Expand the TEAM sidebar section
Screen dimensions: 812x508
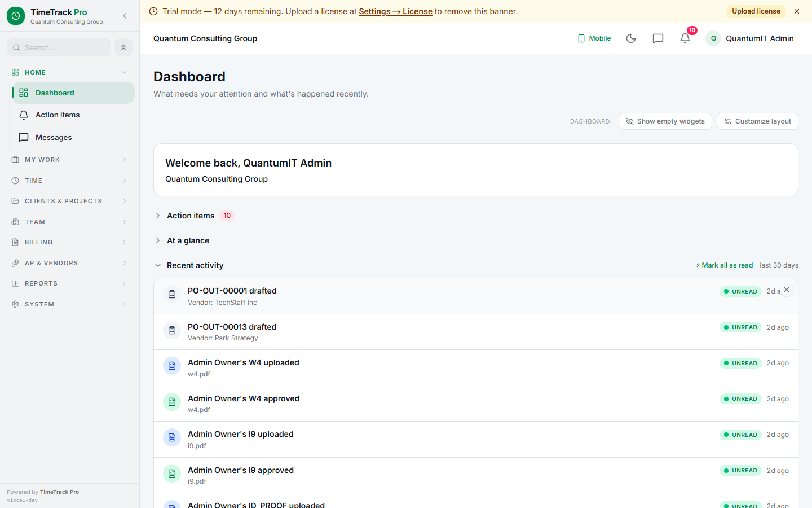click(x=70, y=222)
